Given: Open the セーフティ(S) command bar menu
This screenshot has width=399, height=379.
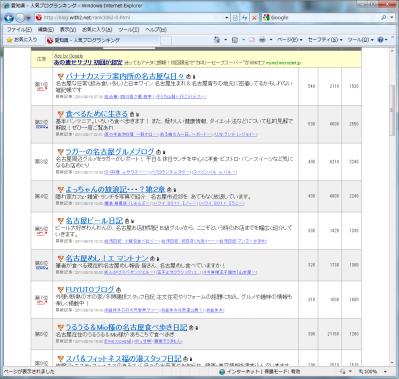Looking at the screenshot, I should pos(325,40).
